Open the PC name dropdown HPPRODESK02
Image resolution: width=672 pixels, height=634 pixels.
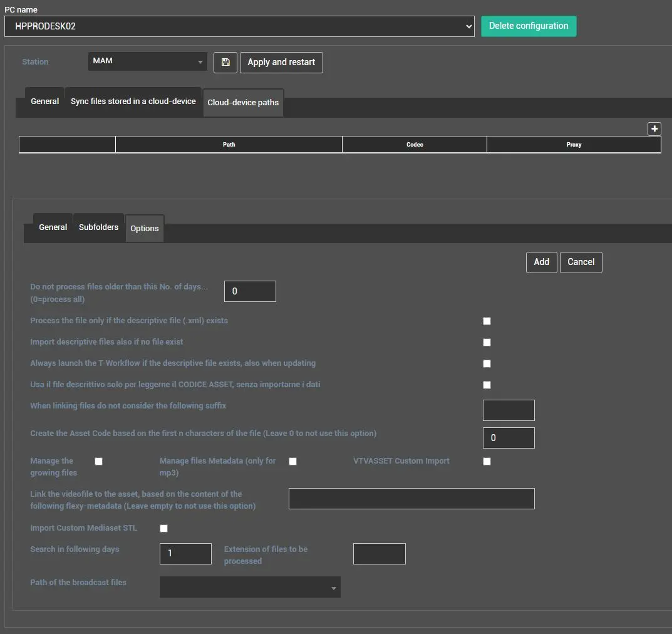point(239,26)
